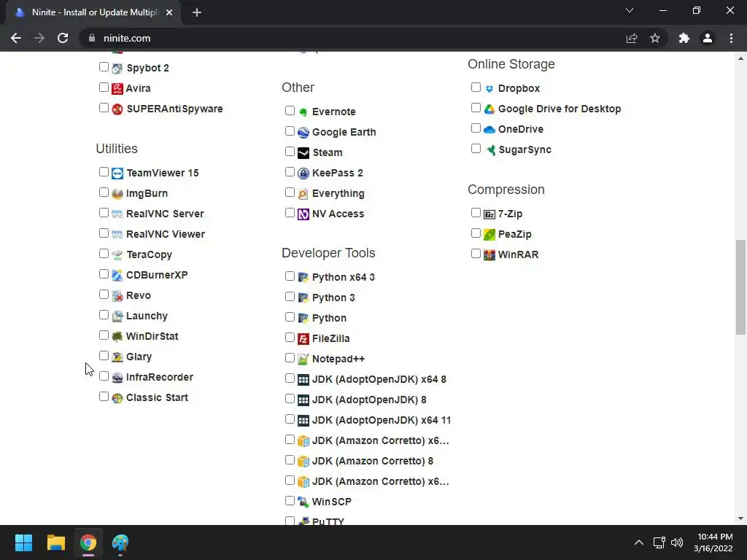Open Chrome profile button
Image resolution: width=747 pixels, height=560 pixels.
pos(708,38)
